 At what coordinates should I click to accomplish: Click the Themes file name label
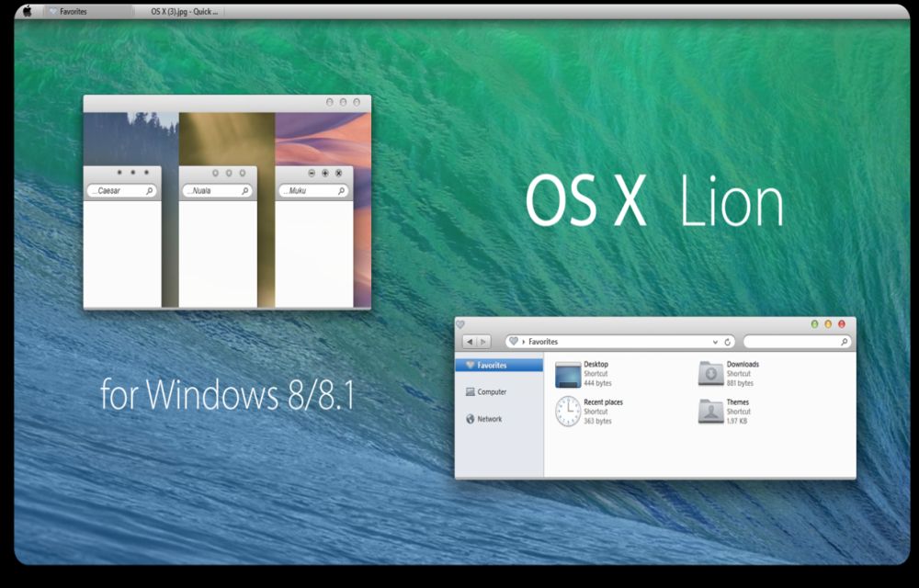click(x=737, y=402)
